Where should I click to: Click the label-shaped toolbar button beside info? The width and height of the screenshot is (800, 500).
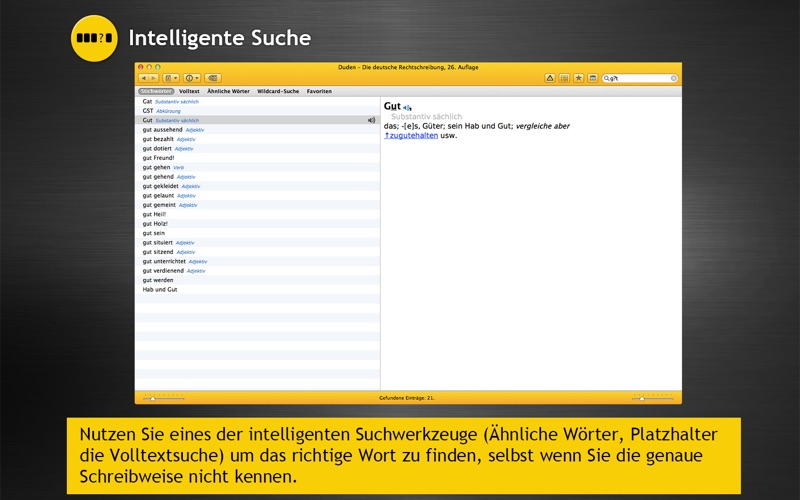tap(213, 78)
